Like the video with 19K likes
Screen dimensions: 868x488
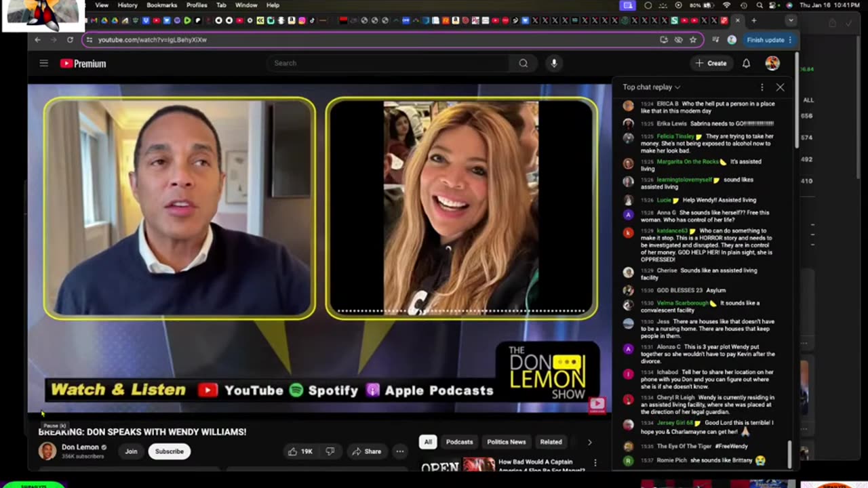(x=299, y=451)
